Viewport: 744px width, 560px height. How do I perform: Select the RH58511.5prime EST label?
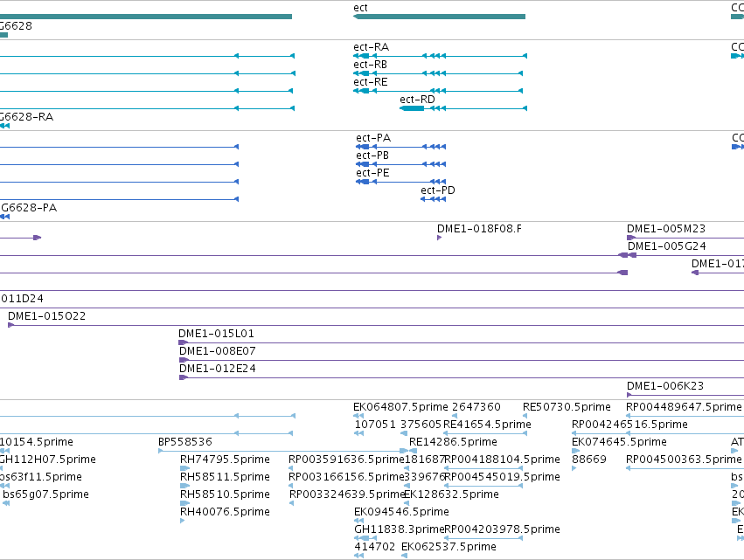click(225, 478)
